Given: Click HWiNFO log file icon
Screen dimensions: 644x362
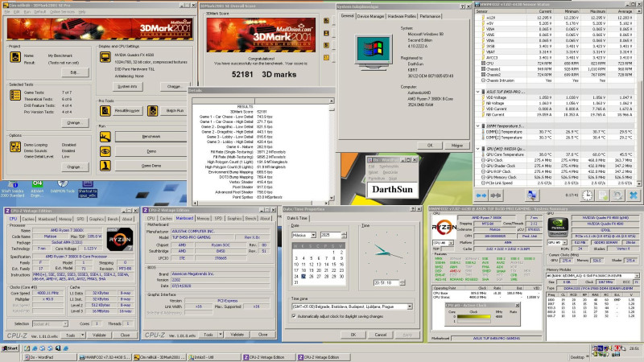Looking at the screenshot, I should (x=602, y=195).
